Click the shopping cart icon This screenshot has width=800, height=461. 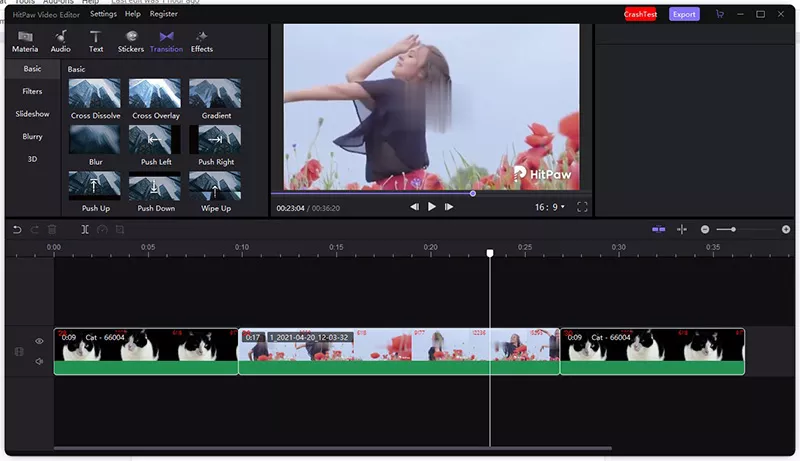coord(719,14)
